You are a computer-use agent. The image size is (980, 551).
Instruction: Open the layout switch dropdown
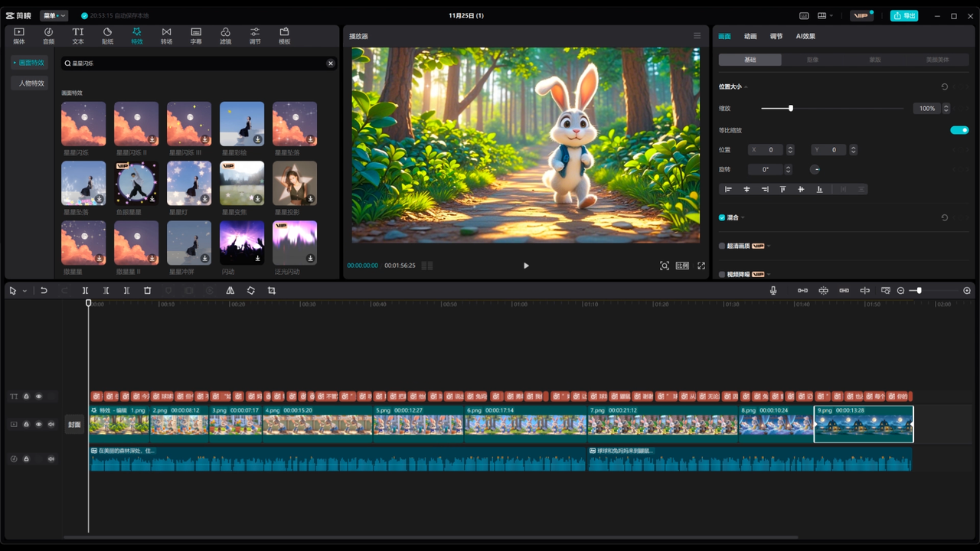click(x=825, y=15)
